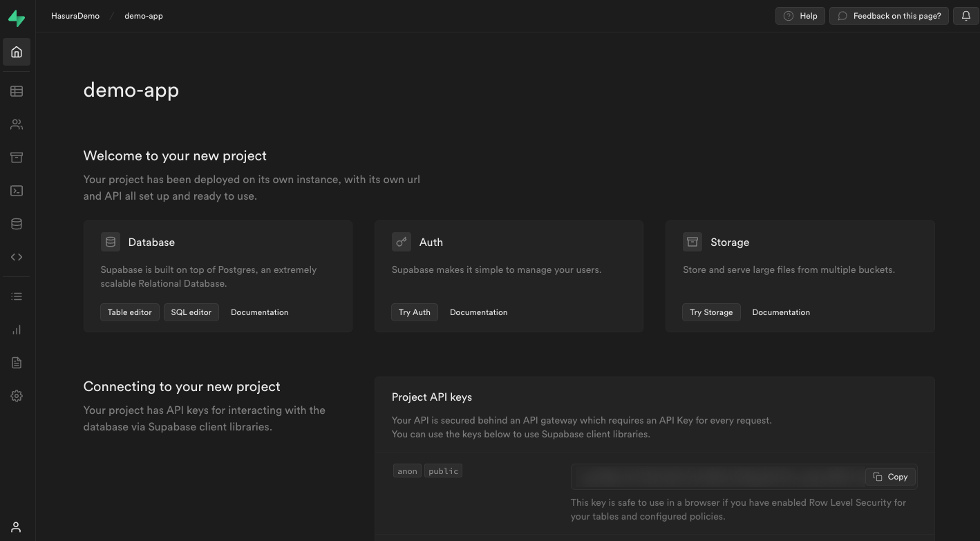Screen dimensions: 980x541
Task: Open Documentation from the Database card
Action: 259,312
